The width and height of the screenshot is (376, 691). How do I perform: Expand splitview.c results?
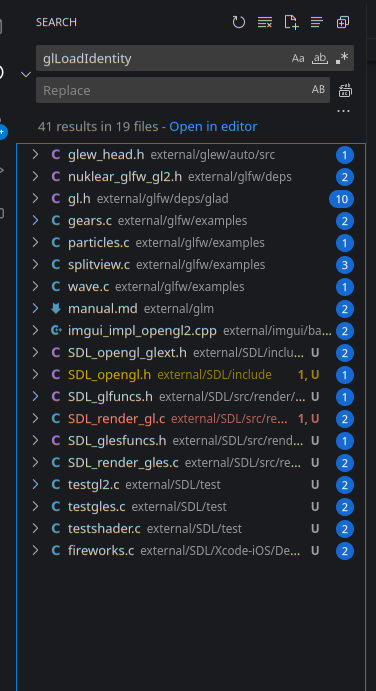[x=35, y=264]
